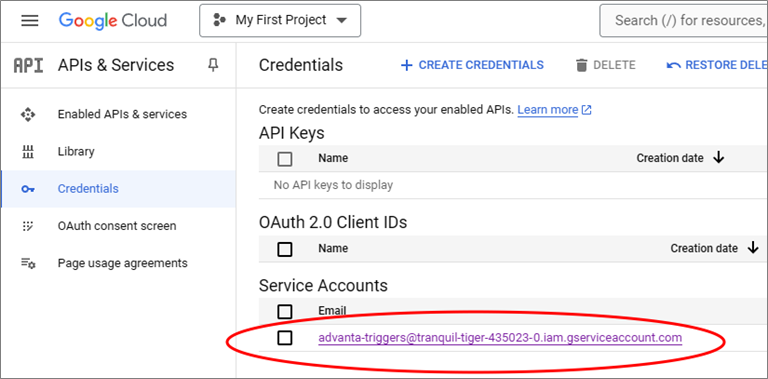The image size is (768, 379).
Task: Pin the APIs & Services menu
Action: (213, 65)
